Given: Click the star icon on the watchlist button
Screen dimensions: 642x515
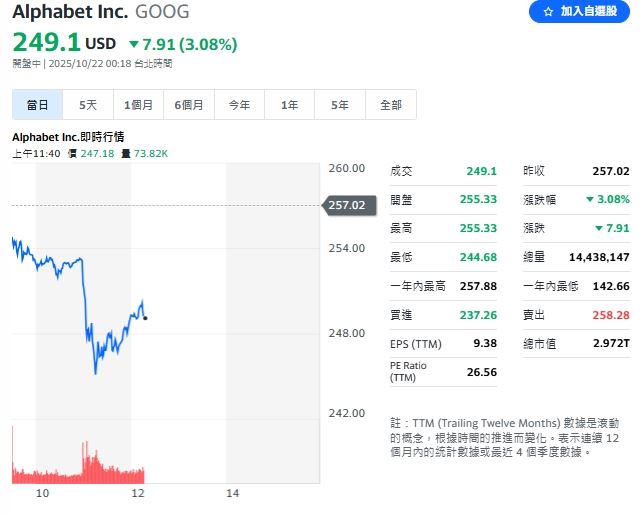Looking at the screenshot, I should coord(547,12).
